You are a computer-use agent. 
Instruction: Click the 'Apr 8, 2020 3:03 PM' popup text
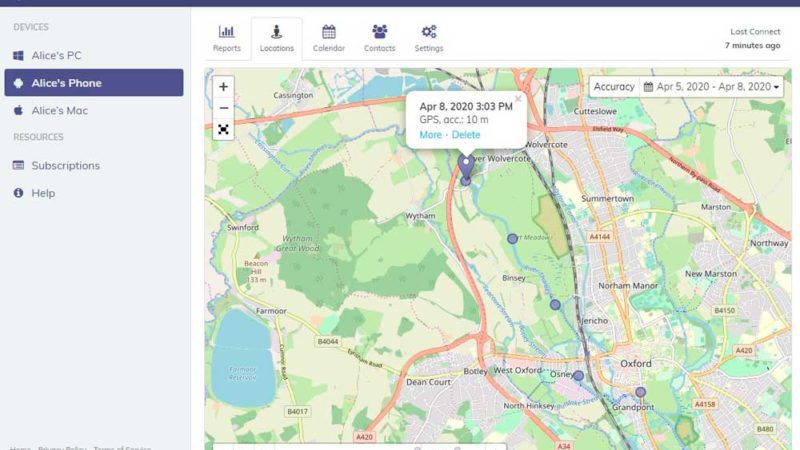point(466,107)
